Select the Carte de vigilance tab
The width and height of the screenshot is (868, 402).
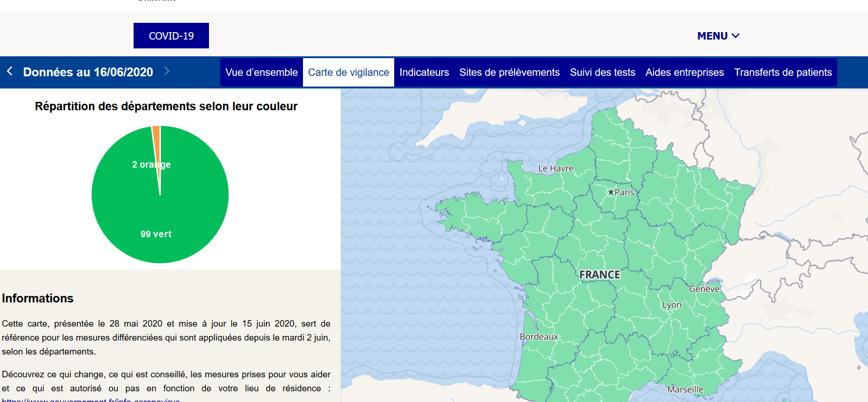click(x=348, y=73)
